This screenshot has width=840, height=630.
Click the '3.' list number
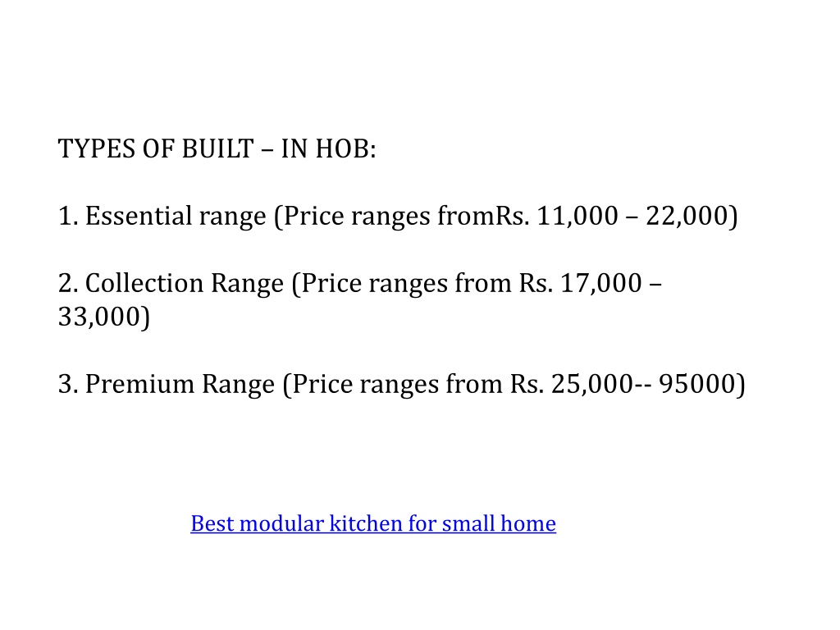coord(68,384)
